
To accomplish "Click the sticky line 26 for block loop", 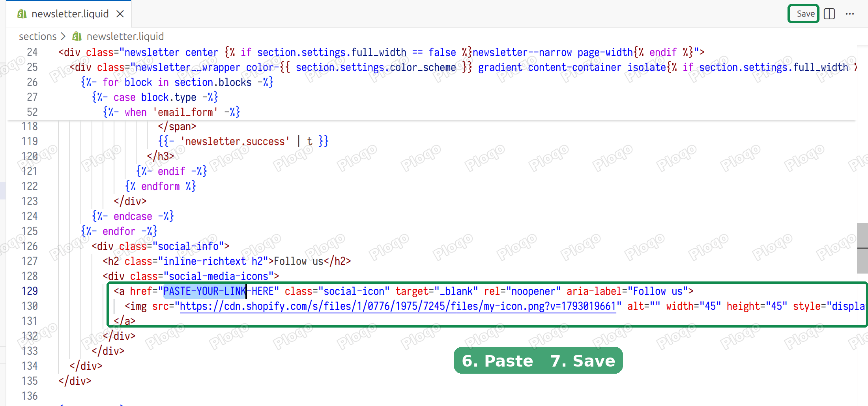I will 177,82.
